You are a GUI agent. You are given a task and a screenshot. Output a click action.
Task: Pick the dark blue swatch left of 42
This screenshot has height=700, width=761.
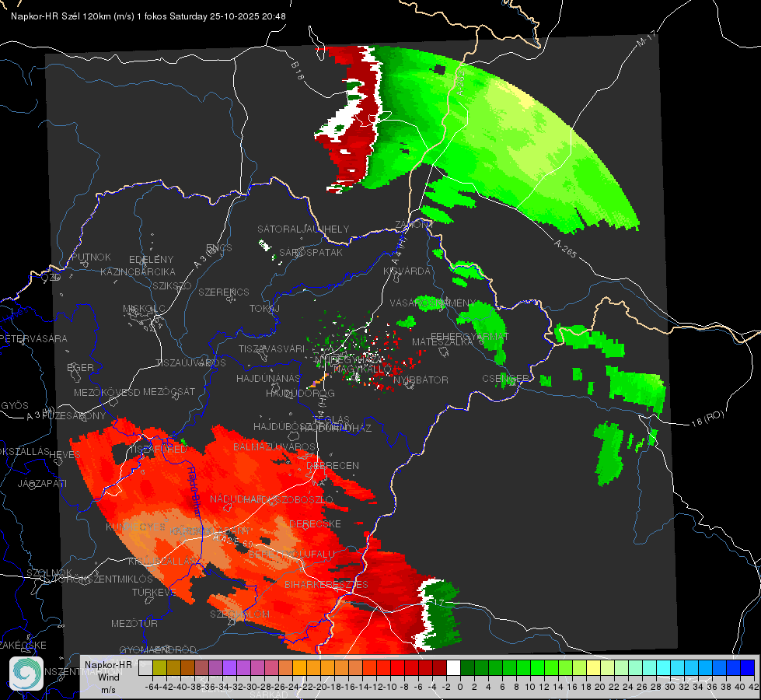pyautogui.click(x=748, y=668)
